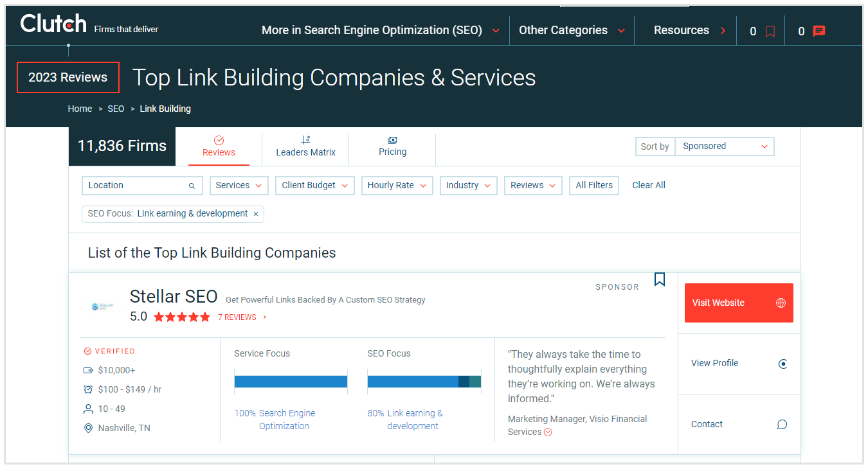Click the Clear All filters link
Image resolution: width=868 pixels, height=469 pixels.
pyautogui.click(x=648, y=185)
